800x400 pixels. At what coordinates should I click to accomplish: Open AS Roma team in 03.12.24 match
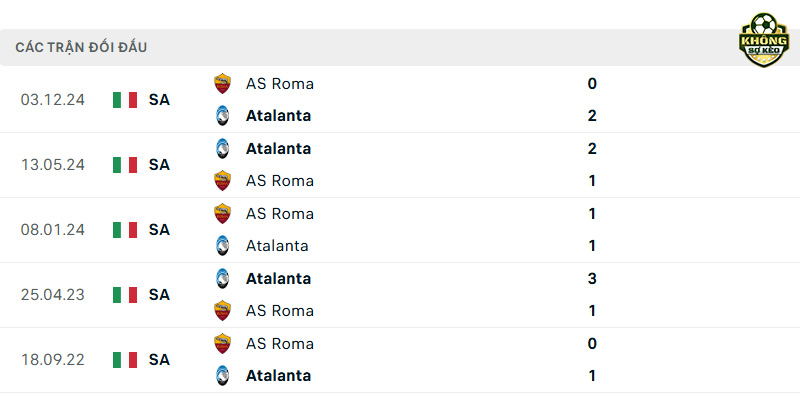(x=280, y=84)
